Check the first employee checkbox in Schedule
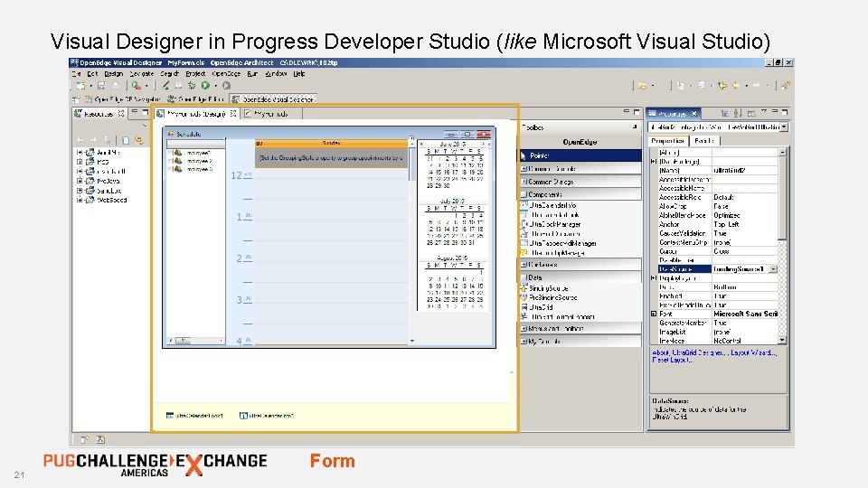 pos(171,153)
